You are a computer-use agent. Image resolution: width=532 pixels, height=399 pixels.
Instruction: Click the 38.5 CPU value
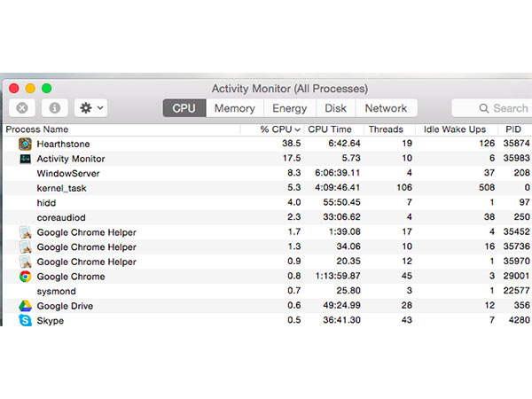point(292,143)
